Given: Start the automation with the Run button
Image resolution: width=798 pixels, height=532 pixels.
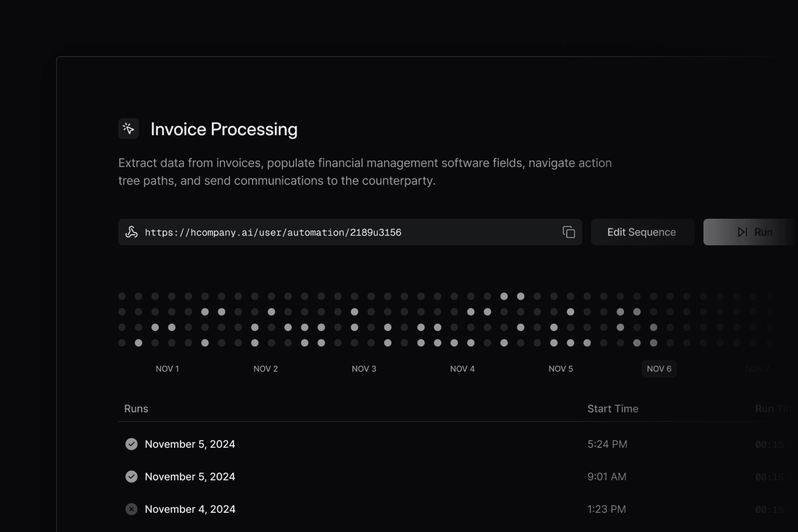Looking at the screenshot, I should [750, 232].
